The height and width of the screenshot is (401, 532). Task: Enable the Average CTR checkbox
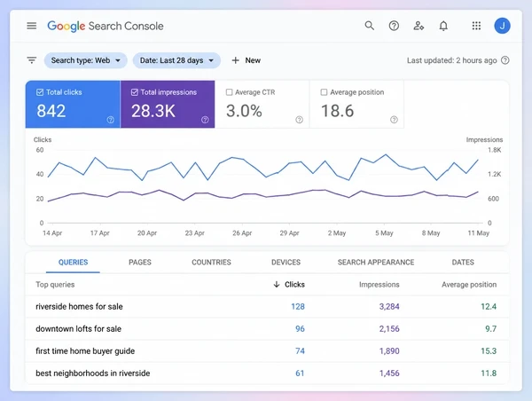click(x=230, y=92)
